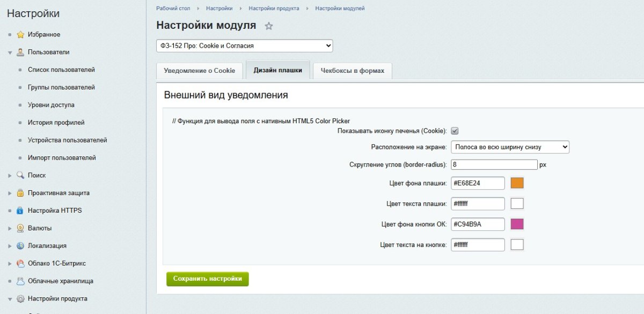Click the Цвет текста на кнопке hex field

(x=478, y=245)
